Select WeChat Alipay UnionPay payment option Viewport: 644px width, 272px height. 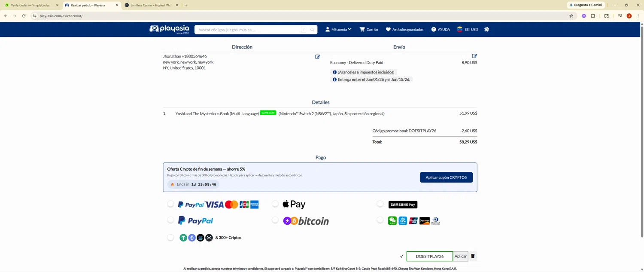(380, 220)
